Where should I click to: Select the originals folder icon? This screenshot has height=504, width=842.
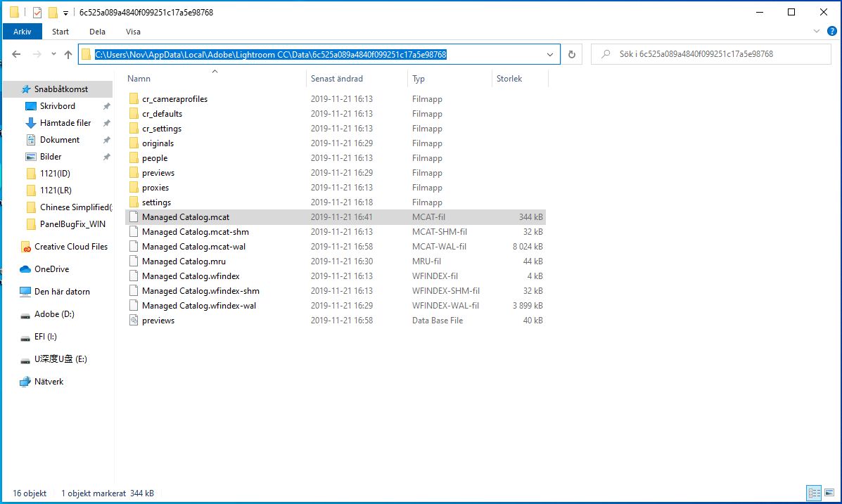pyautogui.click(x=134, y=143)
